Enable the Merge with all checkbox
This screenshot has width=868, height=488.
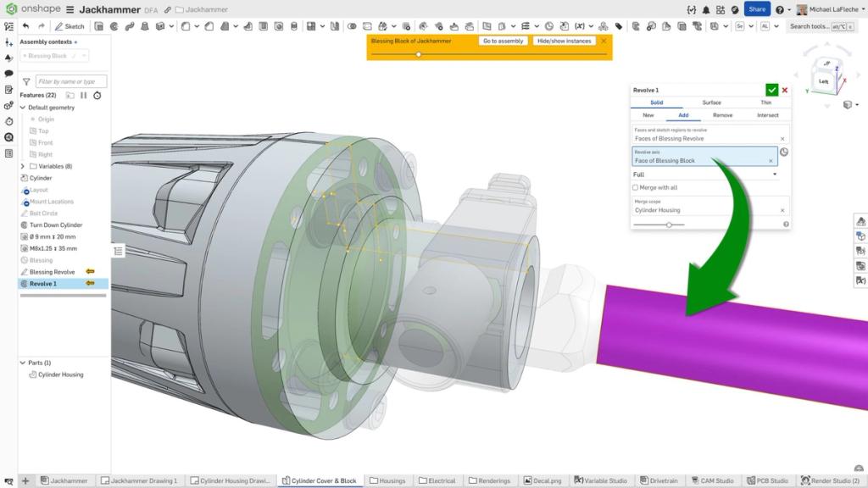(x=635, y=186)
